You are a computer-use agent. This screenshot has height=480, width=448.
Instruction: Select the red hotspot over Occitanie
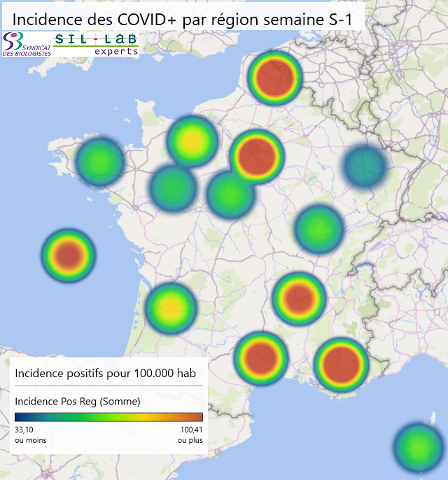(x=261, y=358)
